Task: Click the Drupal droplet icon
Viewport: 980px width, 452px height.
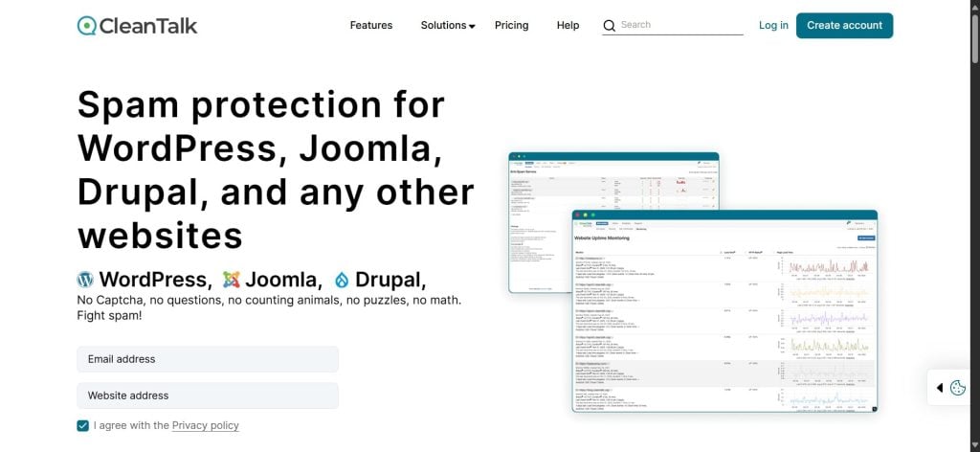Action: click(342, 280)
